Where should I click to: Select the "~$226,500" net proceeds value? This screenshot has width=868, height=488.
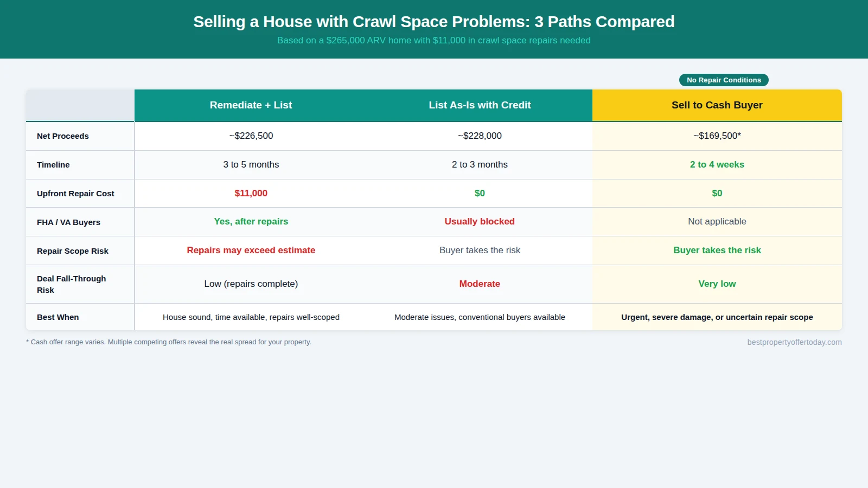pos(251,136)
